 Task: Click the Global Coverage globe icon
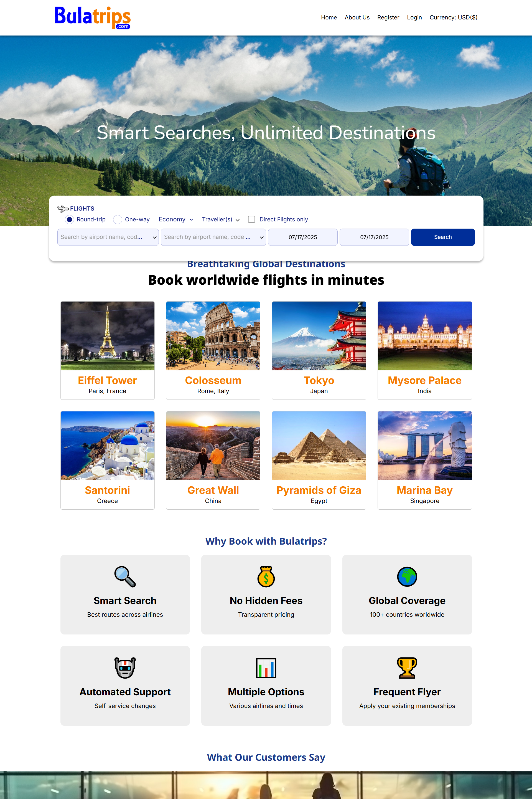(407, 577)
